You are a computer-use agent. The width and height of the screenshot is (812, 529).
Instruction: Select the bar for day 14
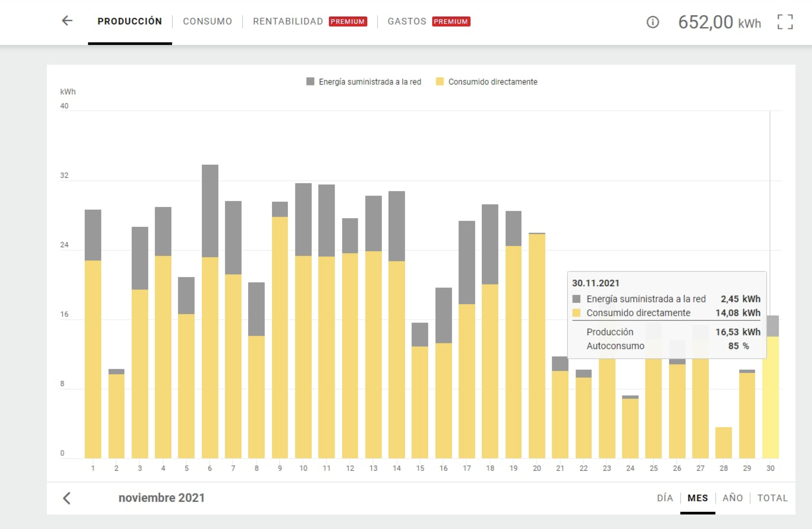coord(396,324)
